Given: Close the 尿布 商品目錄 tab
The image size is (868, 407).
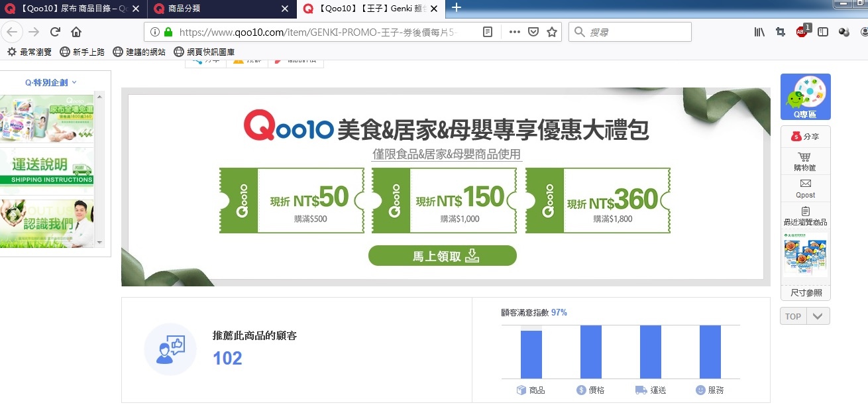Looking at the screenshot, I should 136,9.
